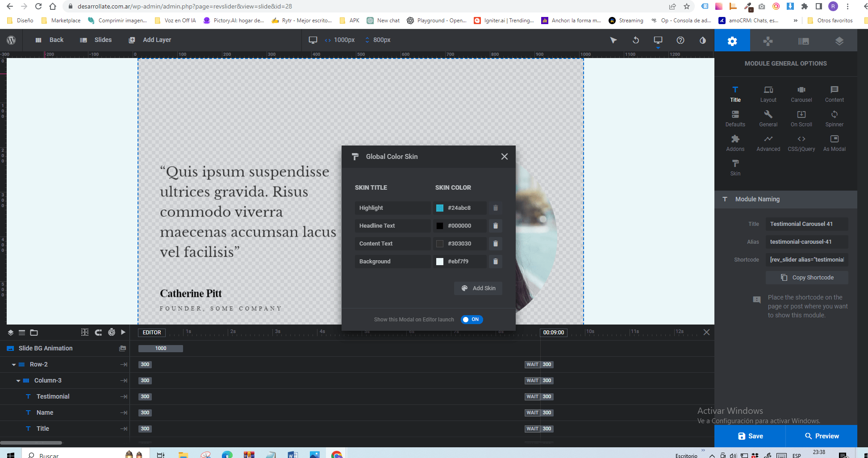The image size is (868, 458).
Task: Preview the slider module
Action: click(822, 436)
